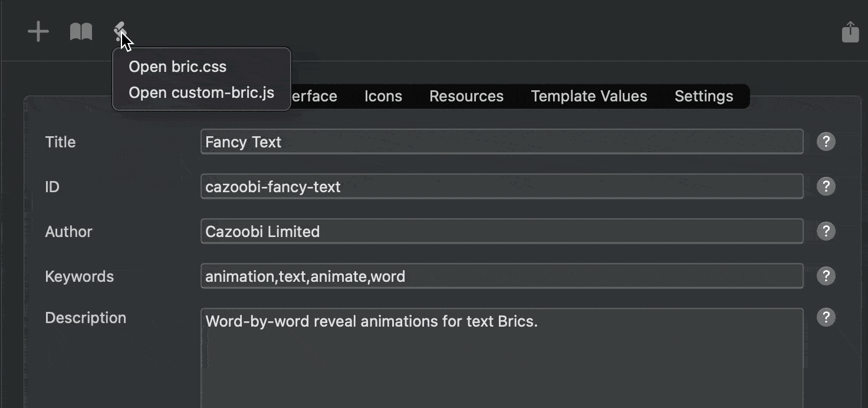868x408 pixels.
Task: Switch to the Icons tab
Action: 383,97
